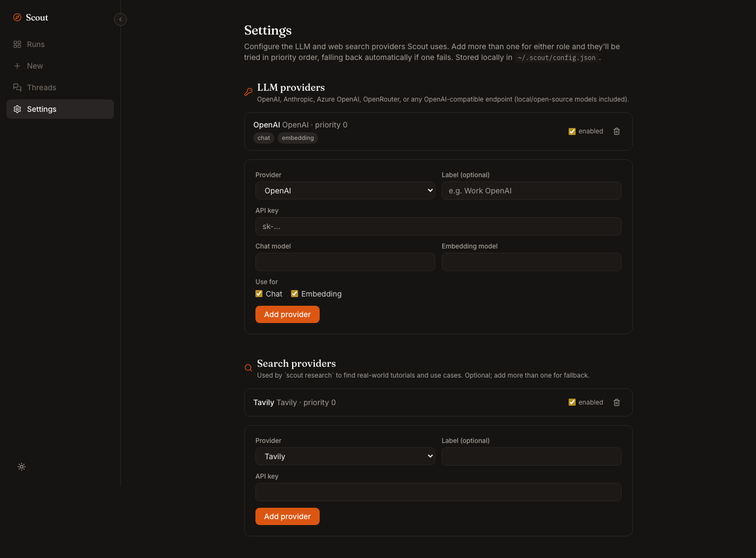Focus the LLM Label field with Work OpenAI placeholder
The image size is (756, 558).
pos(531,191)
